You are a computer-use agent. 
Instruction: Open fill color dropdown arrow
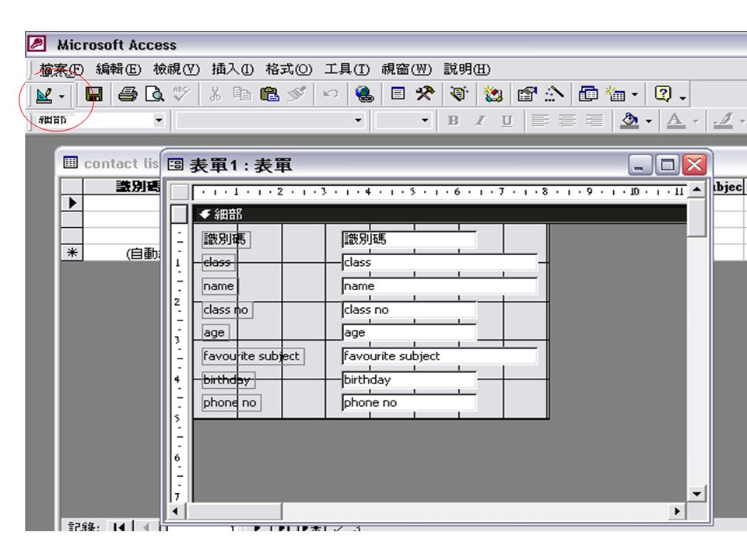[648, 122]
